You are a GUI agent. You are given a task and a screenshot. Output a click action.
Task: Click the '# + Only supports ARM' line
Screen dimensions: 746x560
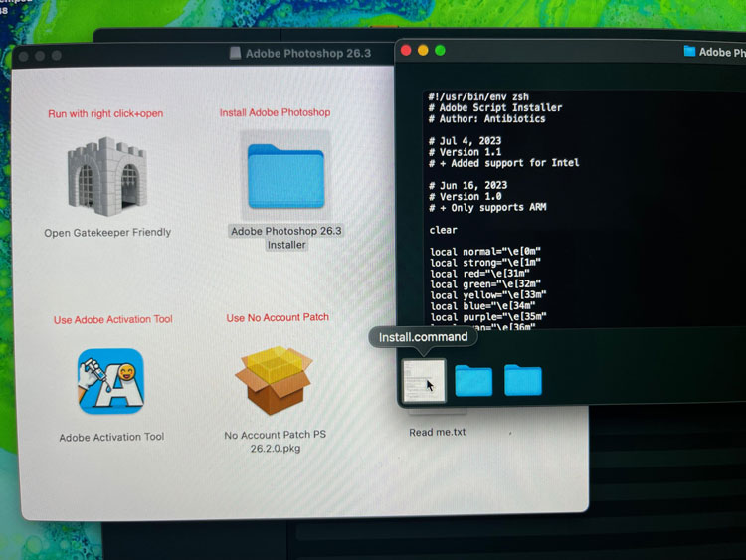[487, 208]
